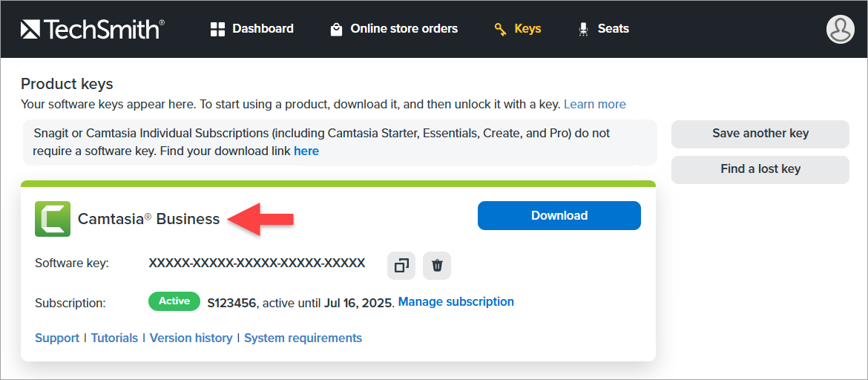This screenshot has width=868, height=380.
Task: Open the user profile avatar
Action: 841,29
